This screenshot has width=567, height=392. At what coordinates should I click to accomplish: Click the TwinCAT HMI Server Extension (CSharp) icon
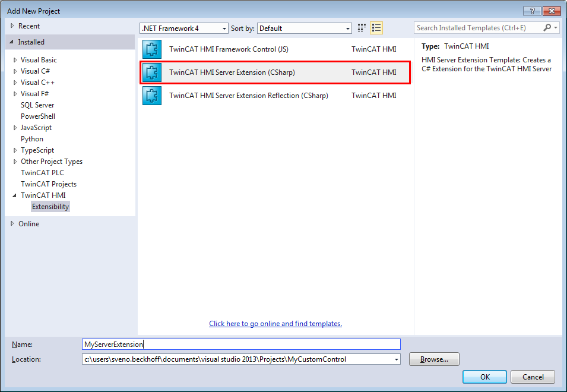(152, 72)
